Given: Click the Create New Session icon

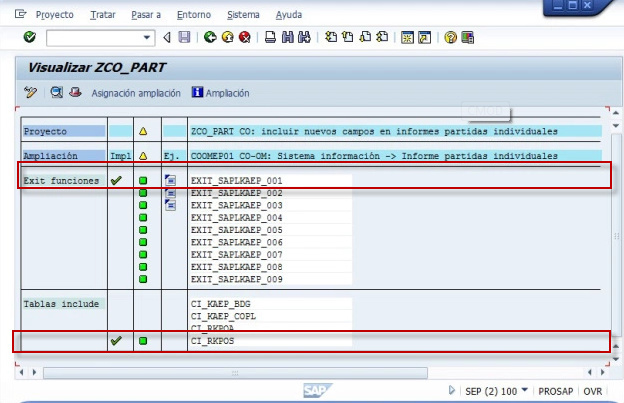Looking at the screenshot, I should (x=407, y=38).
